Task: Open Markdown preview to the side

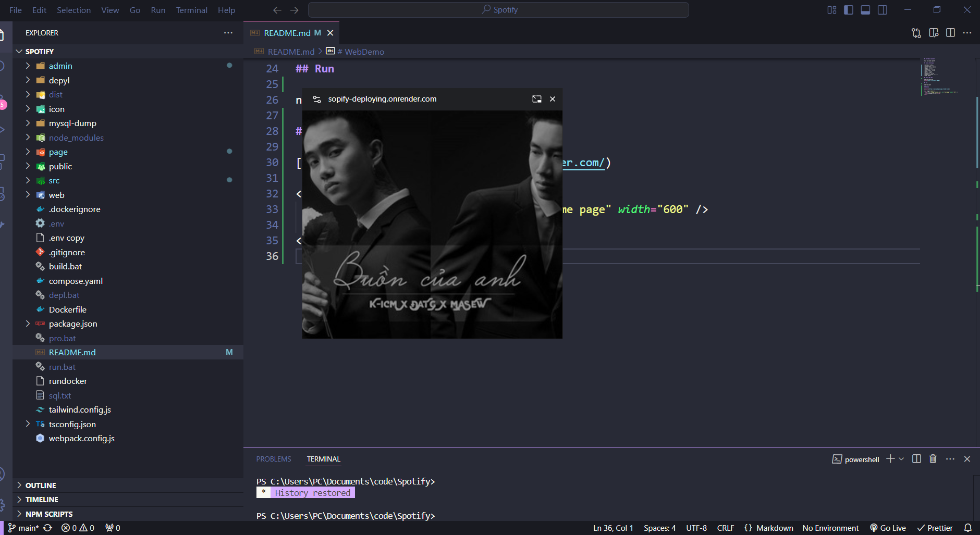Action: point(934,33)
